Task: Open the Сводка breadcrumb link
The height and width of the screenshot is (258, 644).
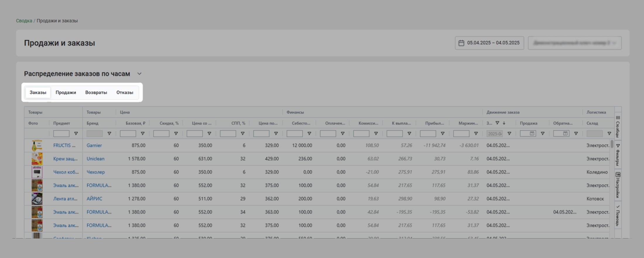Action: pyautogui.click(x=24, y=21)
